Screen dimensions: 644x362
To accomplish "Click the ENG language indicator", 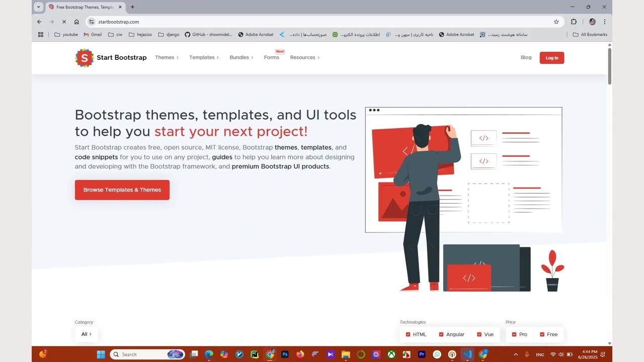I will coord(540,354).
